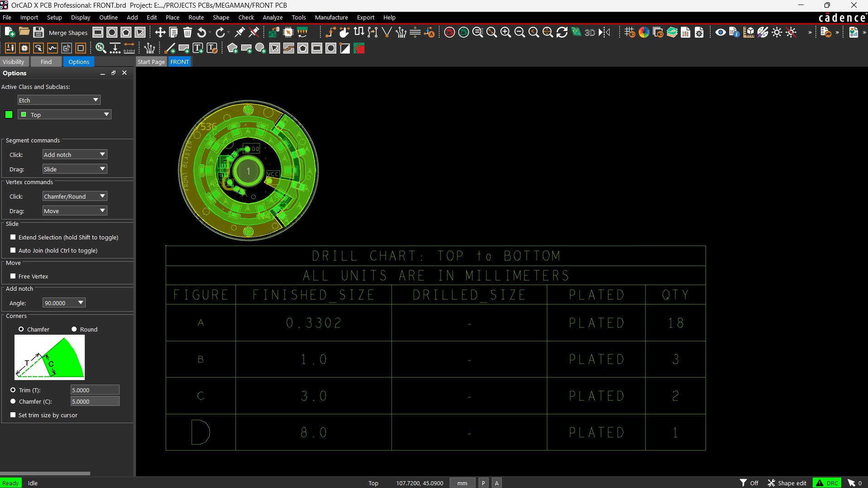Click the Zoom In magnifier icon

[506, 32]
